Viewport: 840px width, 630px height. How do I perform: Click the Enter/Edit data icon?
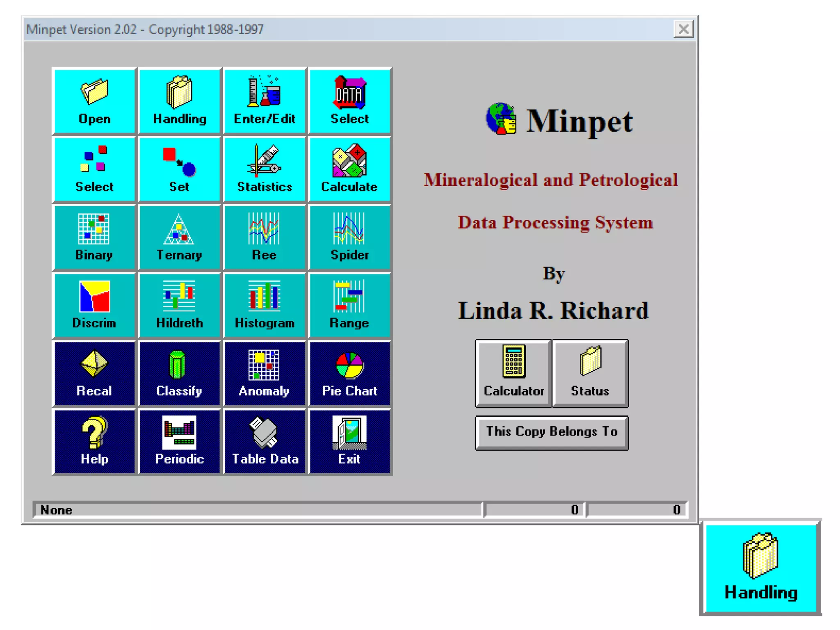click(265, 101)
